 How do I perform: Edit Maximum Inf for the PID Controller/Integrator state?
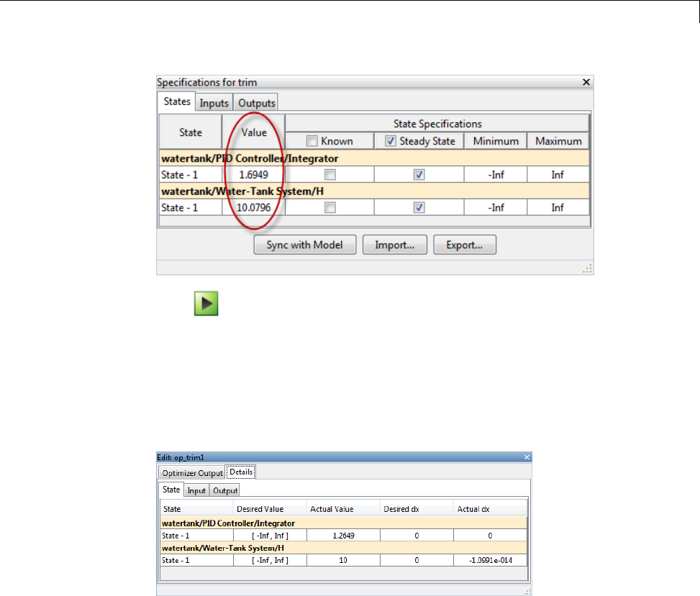click(x=558, y=175)
